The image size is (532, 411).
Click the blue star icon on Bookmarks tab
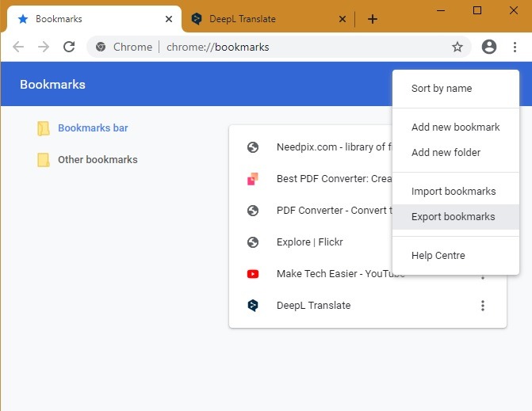(x=23, y=19)
